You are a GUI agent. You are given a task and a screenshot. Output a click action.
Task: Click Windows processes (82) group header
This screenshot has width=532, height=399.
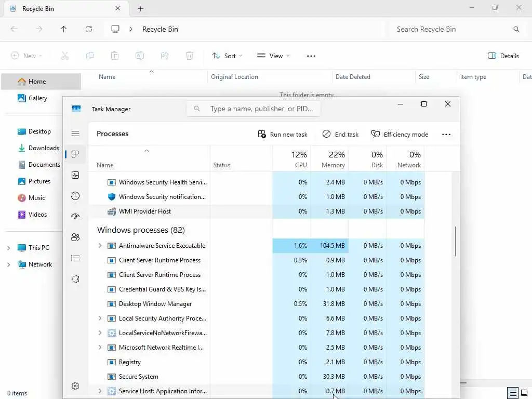141,230
